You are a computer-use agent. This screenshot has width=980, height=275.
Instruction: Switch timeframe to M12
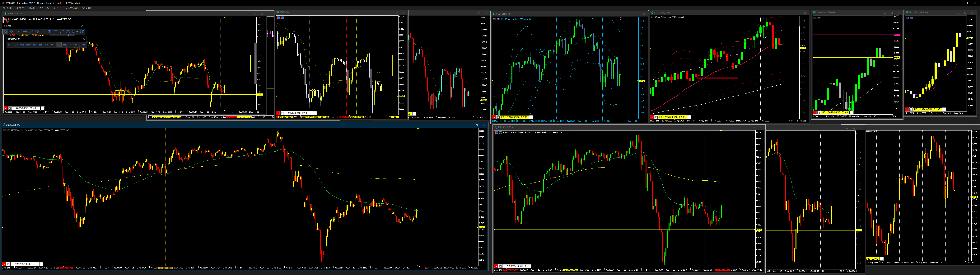click(x=78, y=45)
